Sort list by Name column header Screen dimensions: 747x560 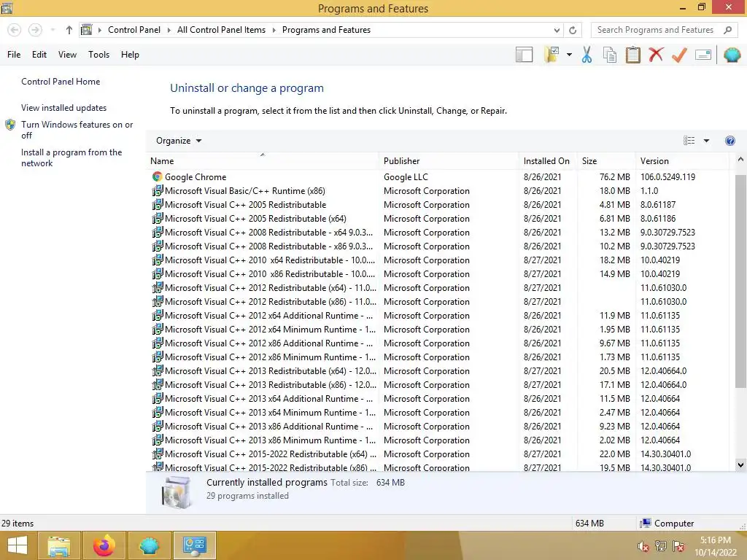pyautogui.click(x=263, y=161)
